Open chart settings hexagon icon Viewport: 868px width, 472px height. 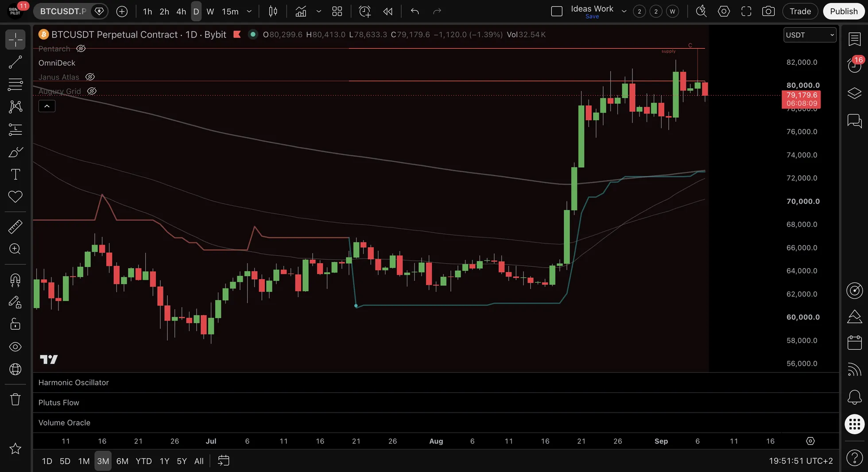point(724,12)
